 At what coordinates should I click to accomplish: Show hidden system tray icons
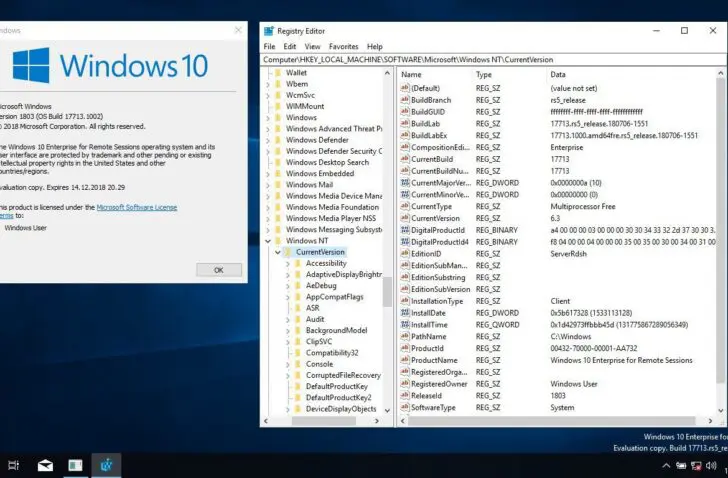point(666,465)
